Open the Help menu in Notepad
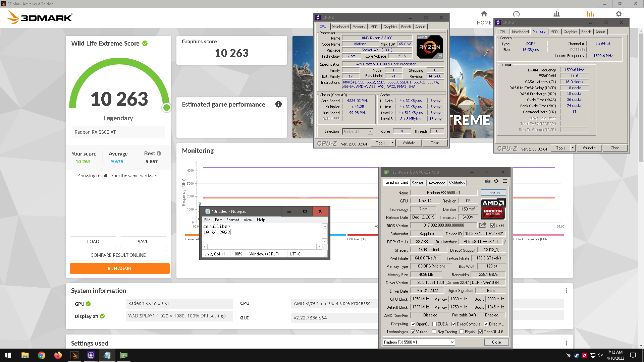The height and width of the screenshot is (362, 644). pyautogui.click(x=261, y=220)
